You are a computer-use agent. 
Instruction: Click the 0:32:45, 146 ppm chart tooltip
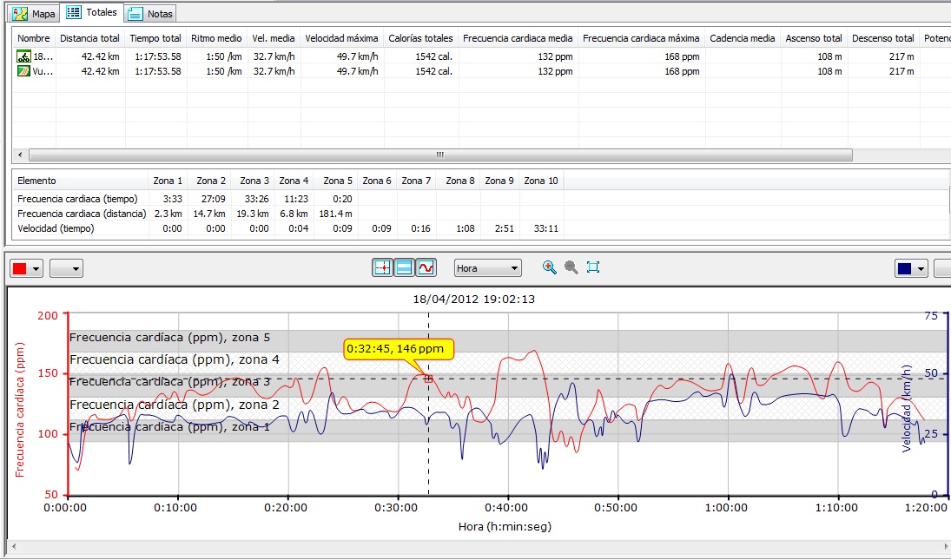pos(399,349)
